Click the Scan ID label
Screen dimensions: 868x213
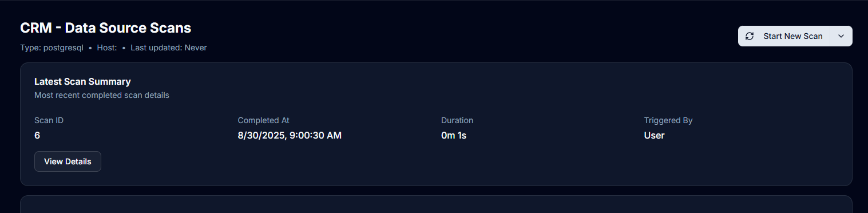(x=49, y=120)
